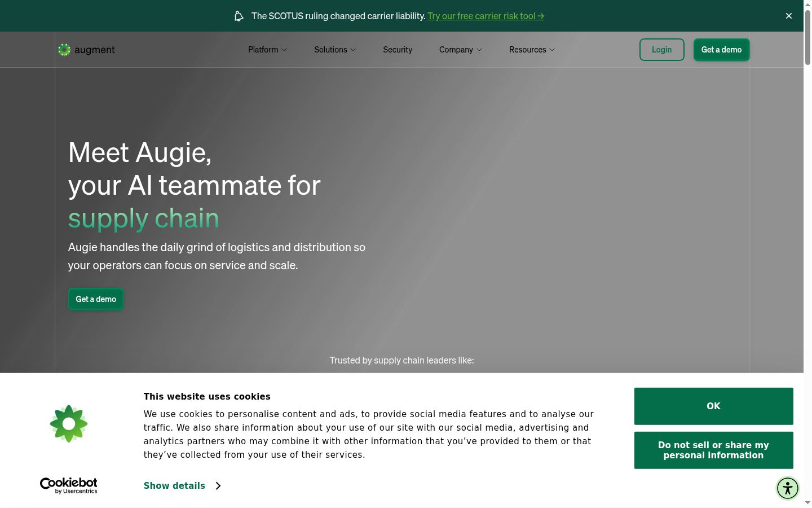Dismiss the announcement banner with X
The width and height of the screenshot is (812, 508).
789,16
